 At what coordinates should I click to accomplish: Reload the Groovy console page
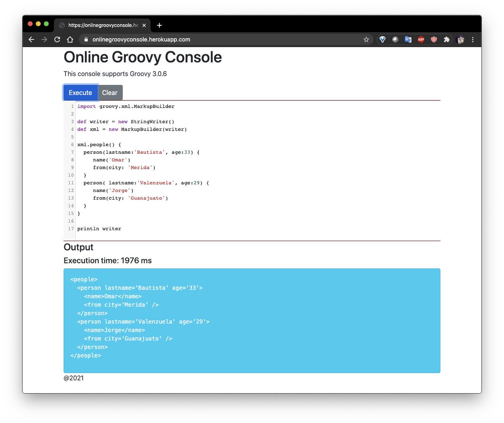coord(57,39)
